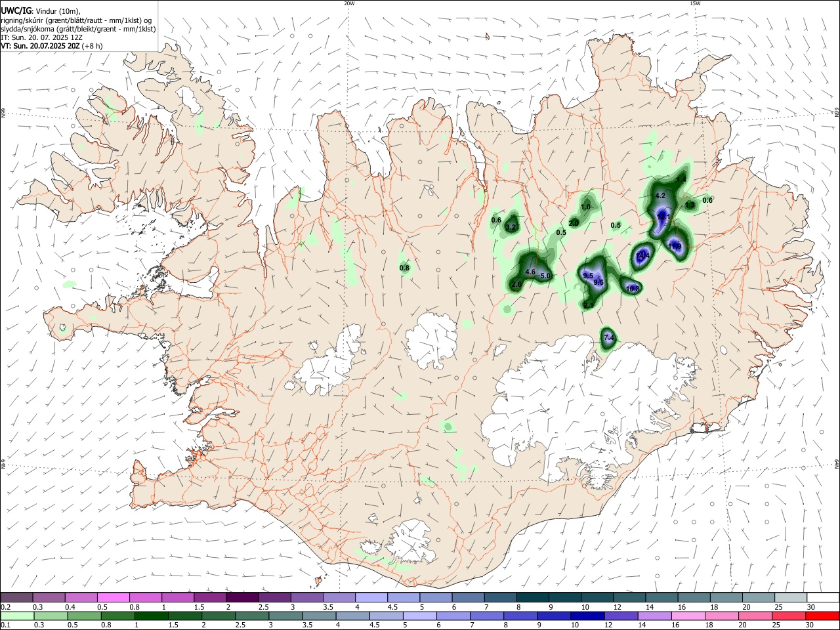Click the 1.0 precipitation value on the map
The height and width of the screenshot is (630, 840).
pos(585,207)
